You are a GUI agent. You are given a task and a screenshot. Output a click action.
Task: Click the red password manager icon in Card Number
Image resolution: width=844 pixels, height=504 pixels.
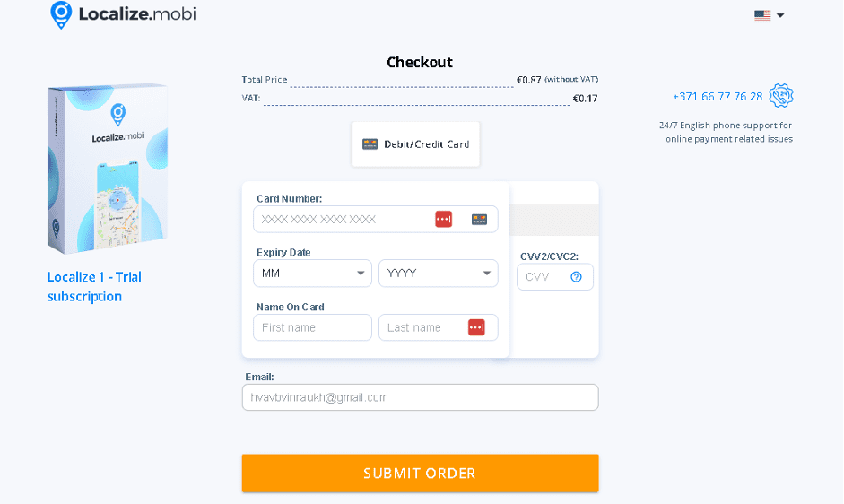coord(444,219)
